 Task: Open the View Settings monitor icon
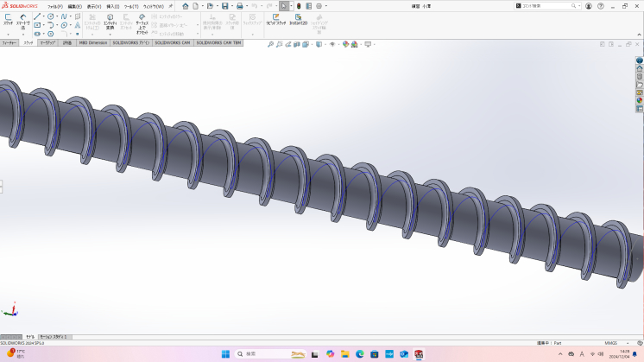[x=368, y=44]
